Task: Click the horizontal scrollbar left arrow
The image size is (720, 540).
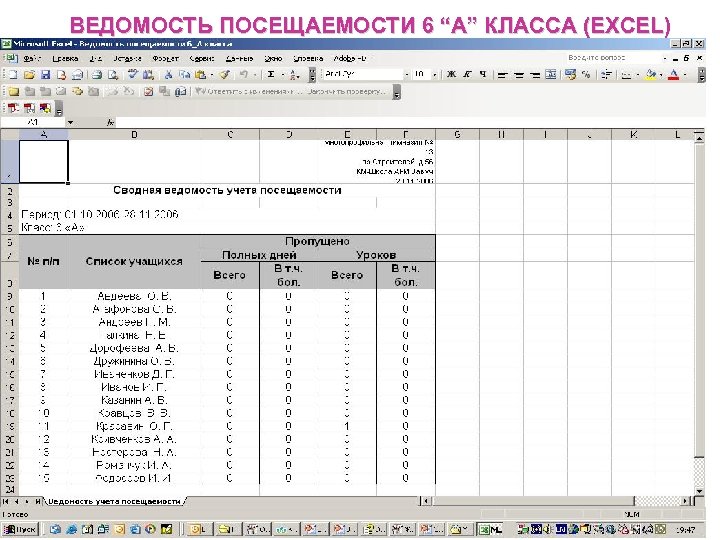Action: 426,501
